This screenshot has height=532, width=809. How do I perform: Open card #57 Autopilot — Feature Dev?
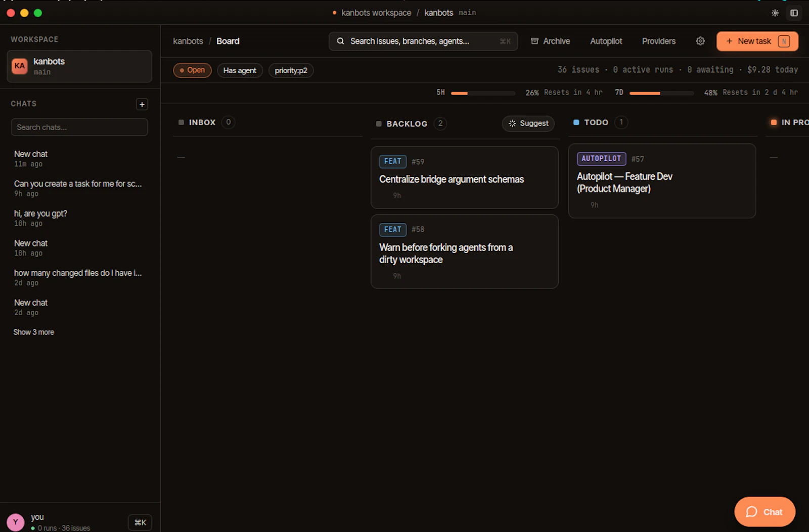(662, 181)
